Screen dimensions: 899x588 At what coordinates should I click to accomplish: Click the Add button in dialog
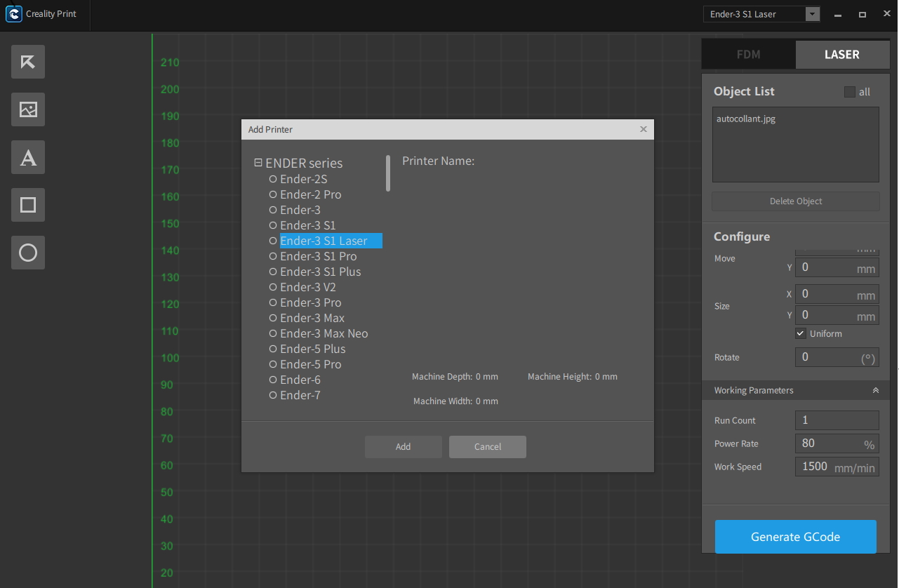pos(404,447)
